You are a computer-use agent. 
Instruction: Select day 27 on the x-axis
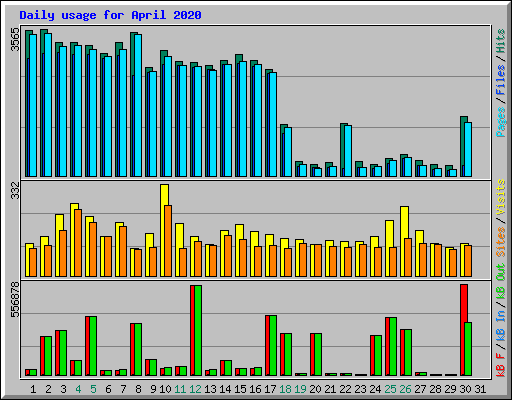click(x=420, y=389)
